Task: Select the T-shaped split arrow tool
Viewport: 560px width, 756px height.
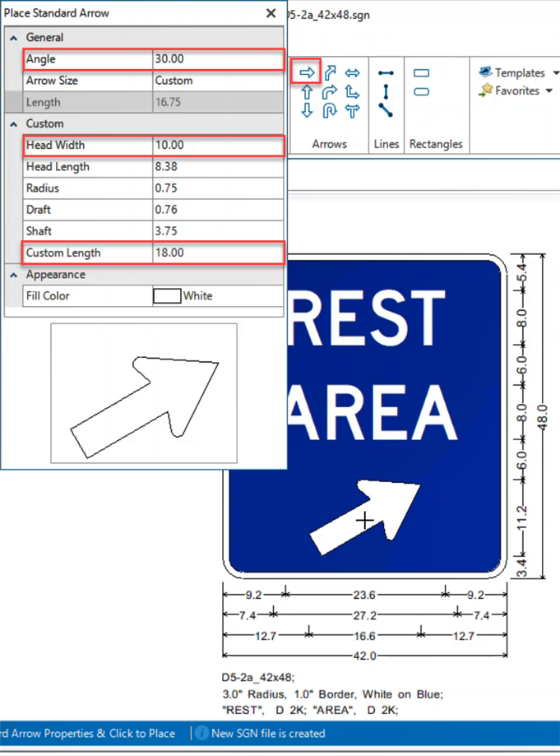Action: (x=352, y=111)
